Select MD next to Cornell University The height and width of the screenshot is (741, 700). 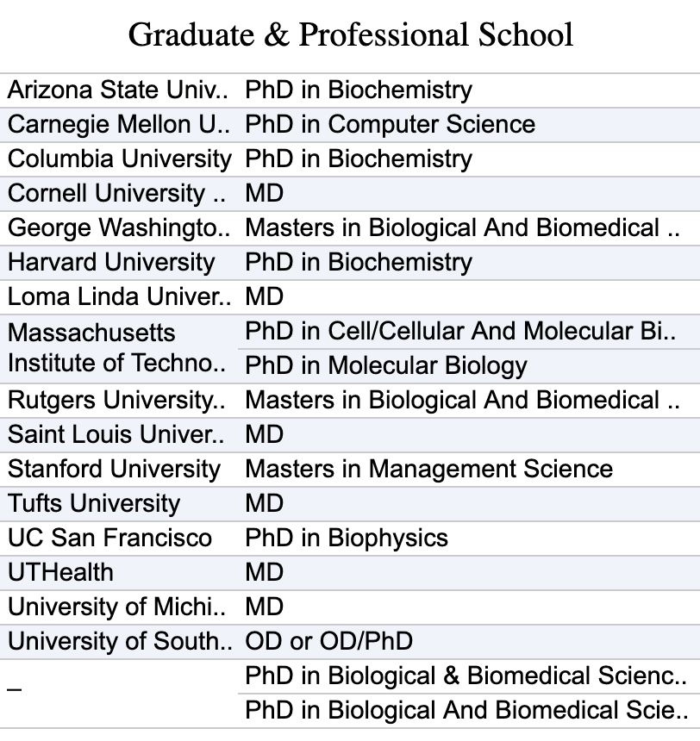point(264,193)
